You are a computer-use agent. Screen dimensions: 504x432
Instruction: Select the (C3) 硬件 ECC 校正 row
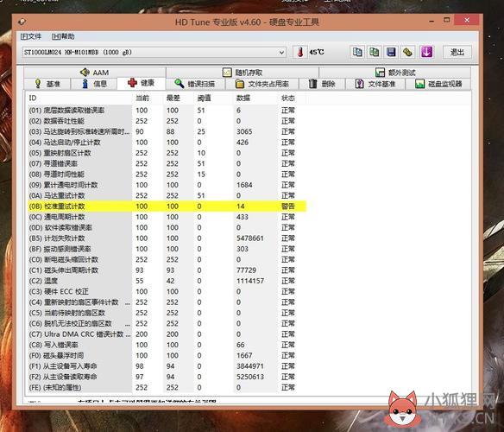(x=167, y=291)
